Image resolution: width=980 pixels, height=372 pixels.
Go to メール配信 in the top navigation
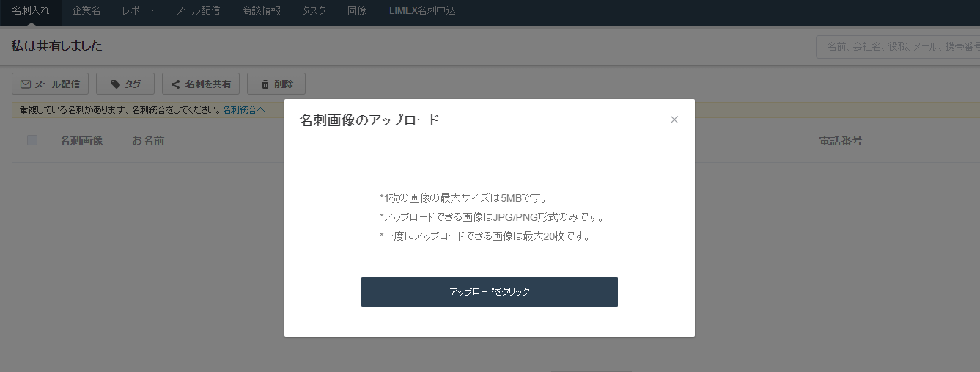coord(198,11)
